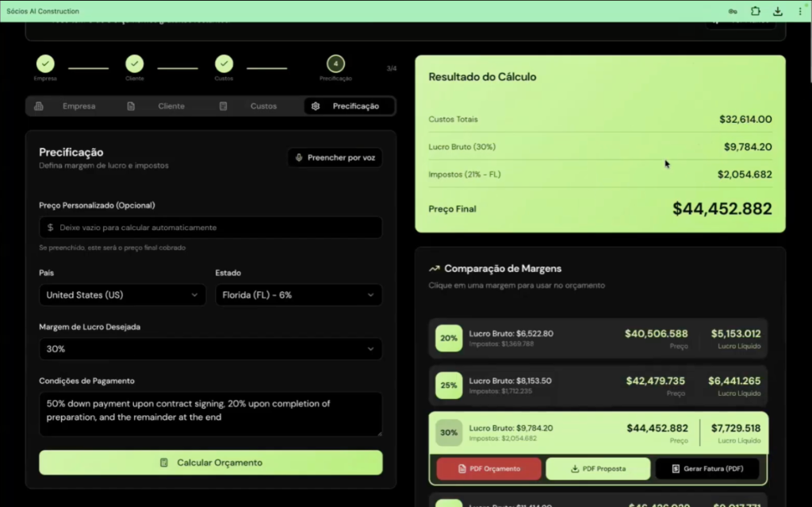The width and height of the screenshot is (812, 507).
Task: Click the 20% margin badge
Action: click(x=449, y=338)
